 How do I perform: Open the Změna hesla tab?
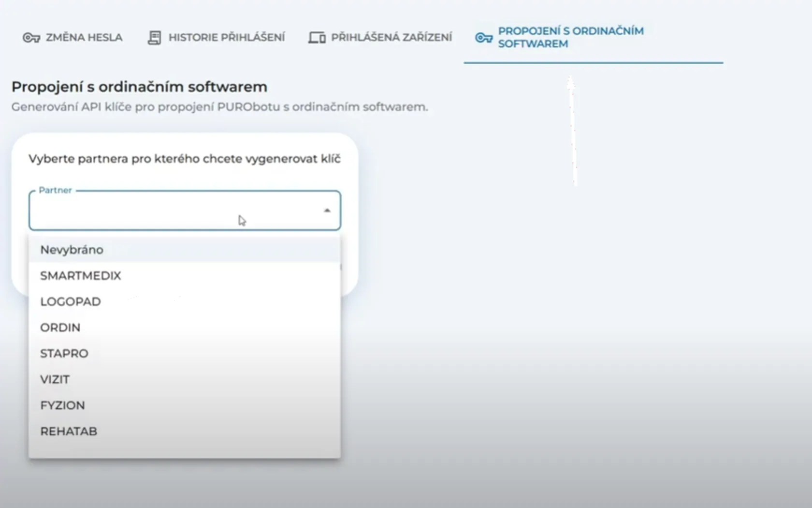click(73, 37)
